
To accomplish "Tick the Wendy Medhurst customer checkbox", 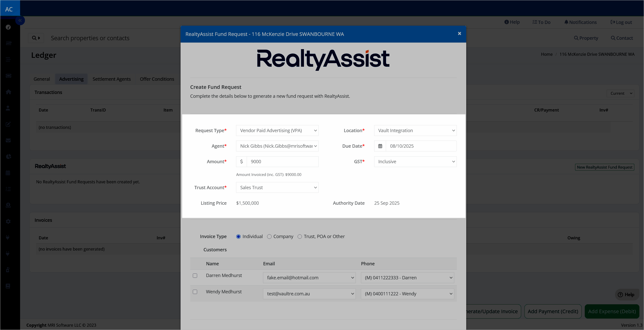I will tap(195, 292).
